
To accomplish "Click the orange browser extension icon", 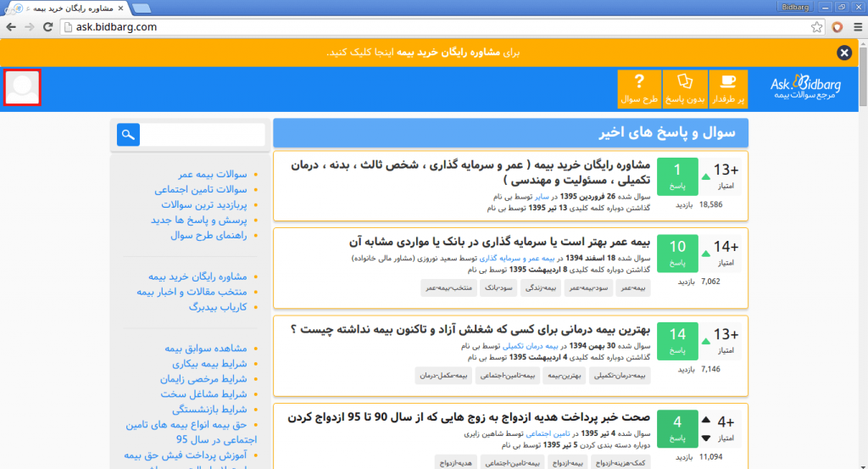I will tap(837, 27).
